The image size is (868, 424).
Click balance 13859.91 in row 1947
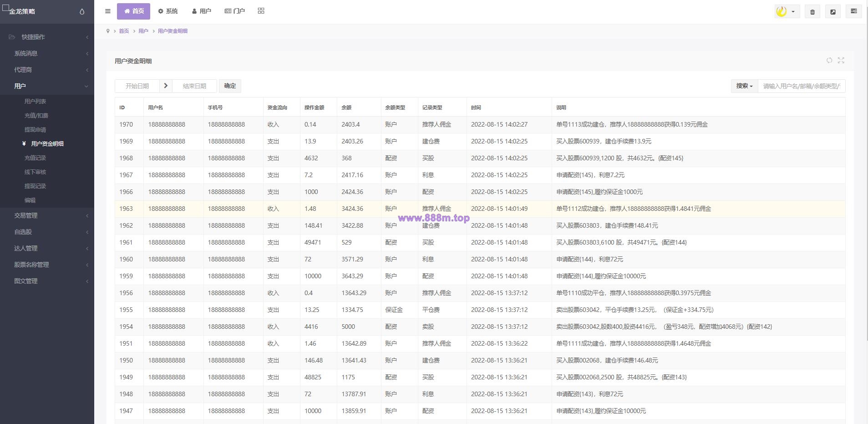[x=354, y=411]
